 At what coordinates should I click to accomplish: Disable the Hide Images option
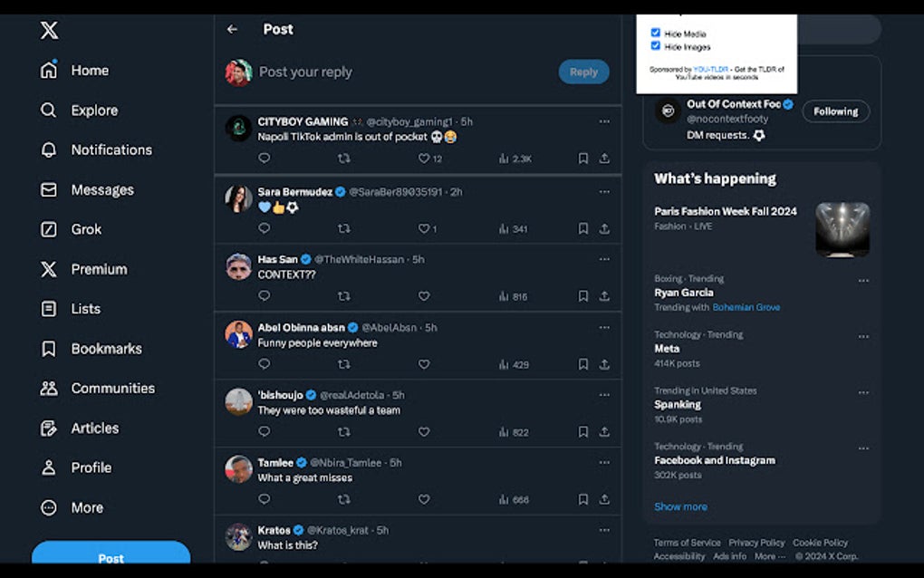pyautogui.click(x=655, y=46)
